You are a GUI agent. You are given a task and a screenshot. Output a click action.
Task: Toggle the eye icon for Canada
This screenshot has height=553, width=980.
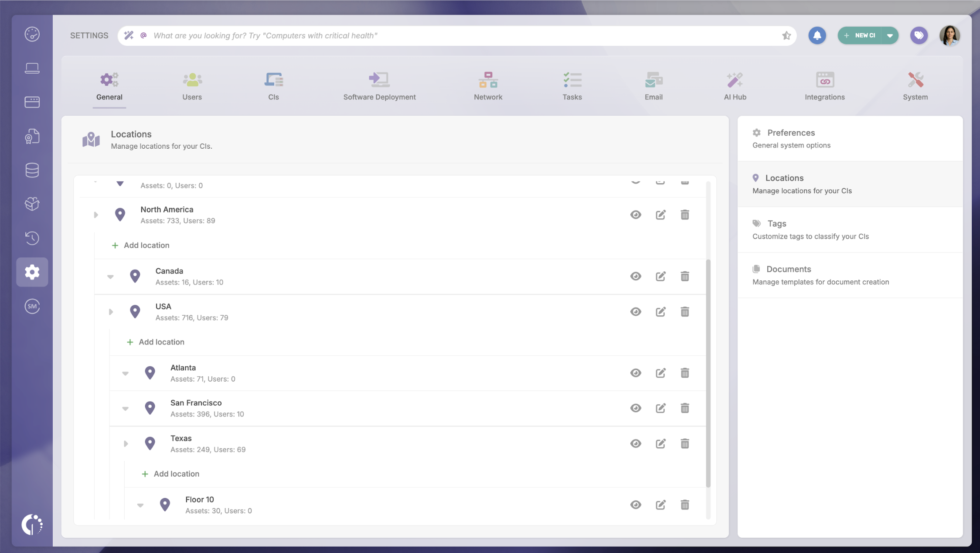pos(636,276)
